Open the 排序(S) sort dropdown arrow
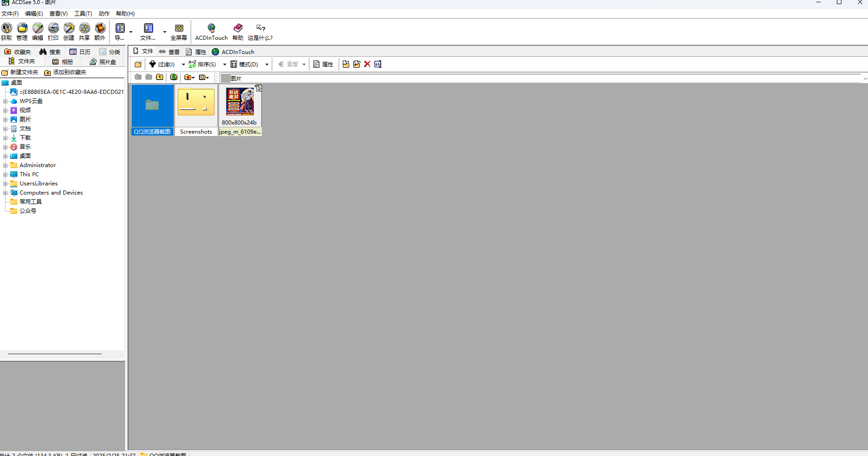Screen dimensions: 868x456 coord(225,65)
